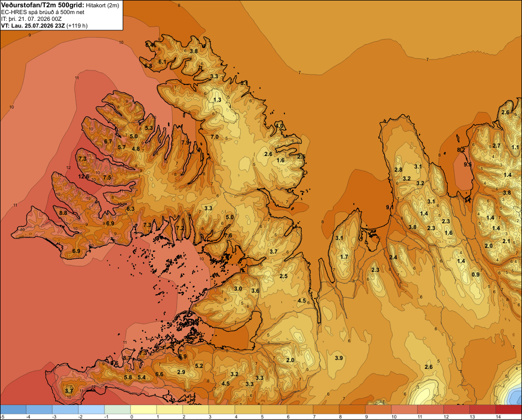The image size is (522, 420).
Task: Click the '0.9' temperature value
Action: (x=476, y=274)
